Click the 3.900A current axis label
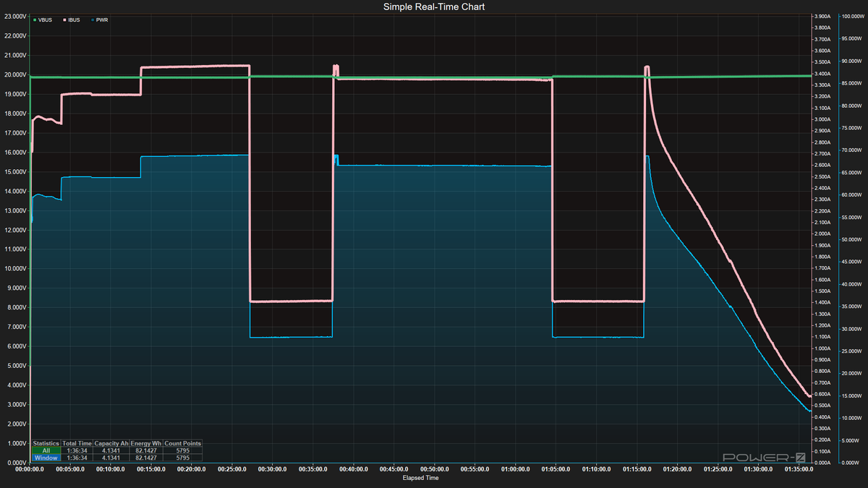The image size is (868, 488). (x=822, y=16)
